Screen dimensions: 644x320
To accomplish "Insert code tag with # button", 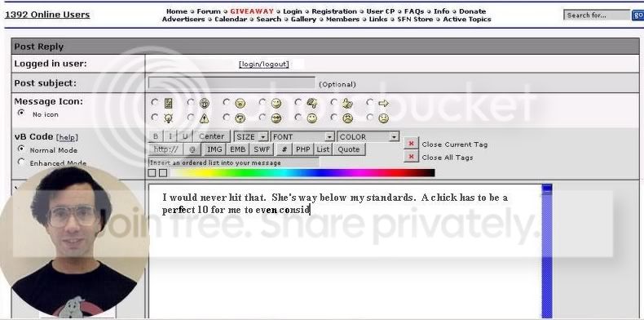I will pyautogui.click(x=285, y=149).
